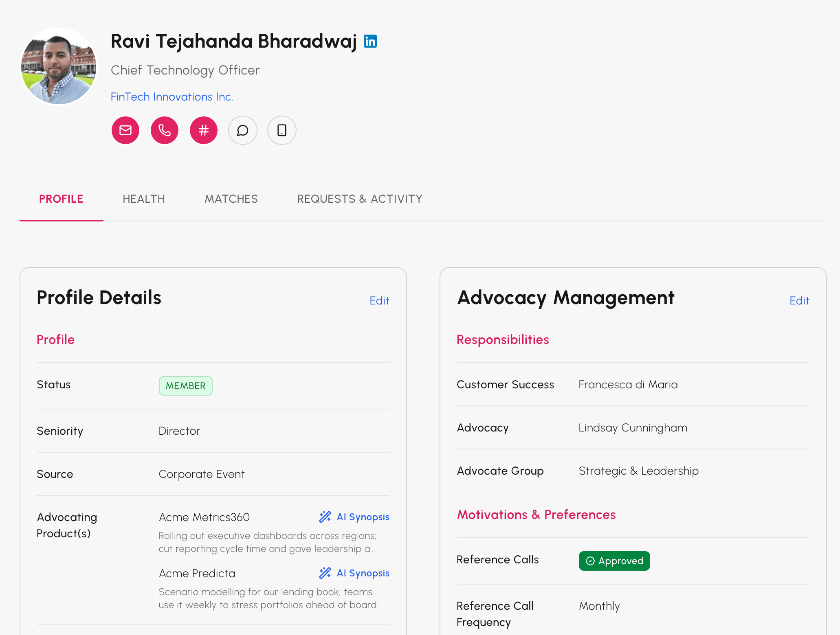Click the pink Profile section heading
840x635 pixels.
point(56,339)
